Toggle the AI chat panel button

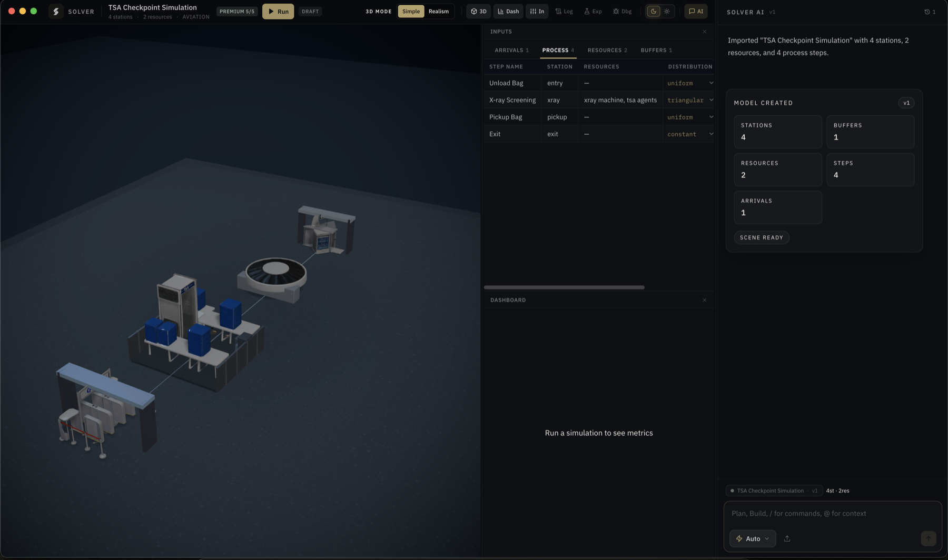pos(696,11)
